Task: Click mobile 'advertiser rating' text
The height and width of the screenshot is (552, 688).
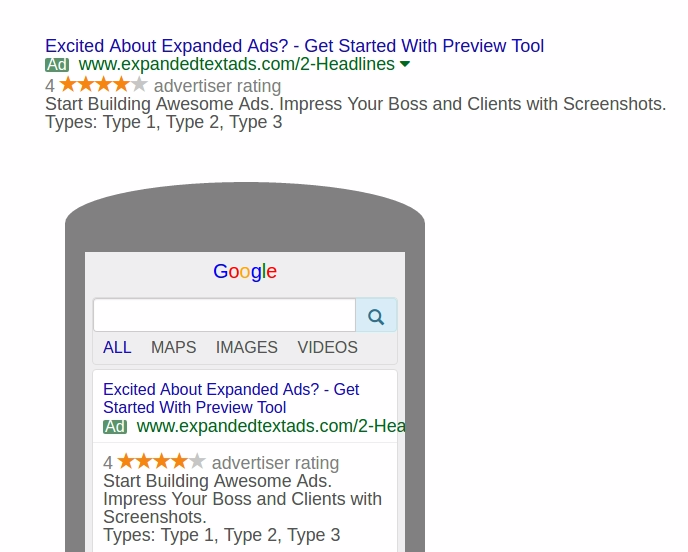Action: 276,463
